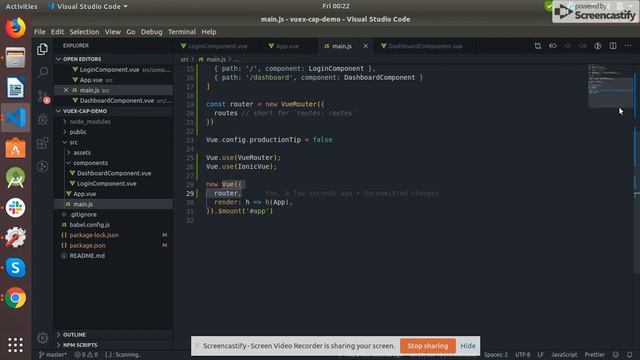Open the Debug view in activity bar

click(42, 120)
